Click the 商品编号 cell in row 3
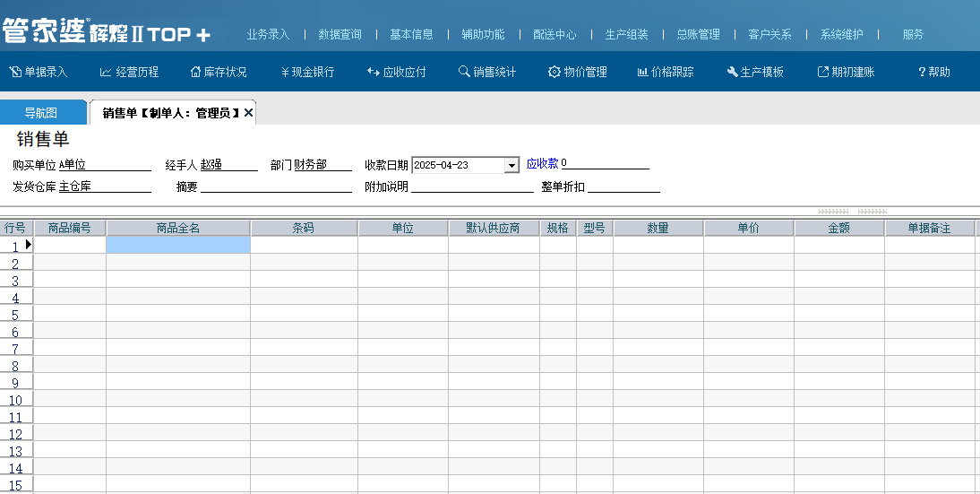 [x=69, y=279]
